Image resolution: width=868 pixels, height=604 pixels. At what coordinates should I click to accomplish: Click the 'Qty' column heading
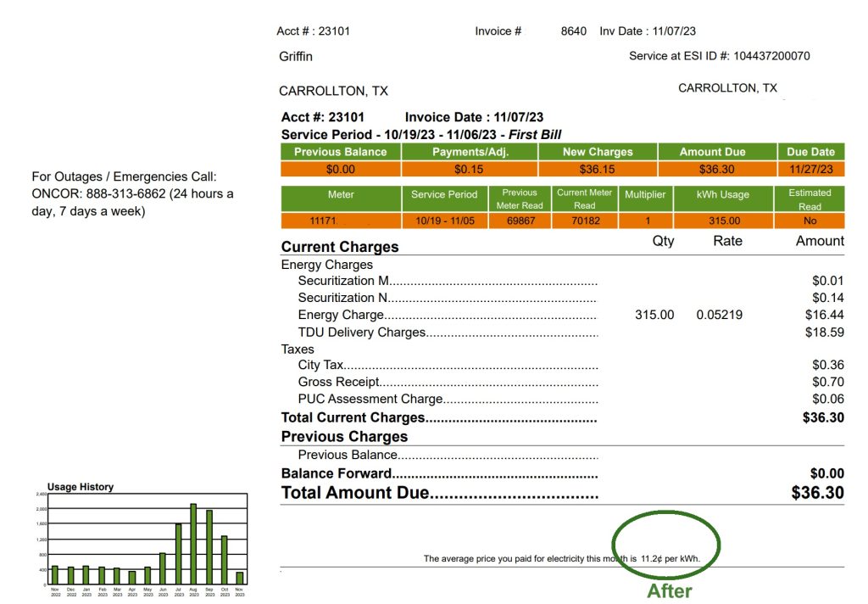tap(663, 241)
